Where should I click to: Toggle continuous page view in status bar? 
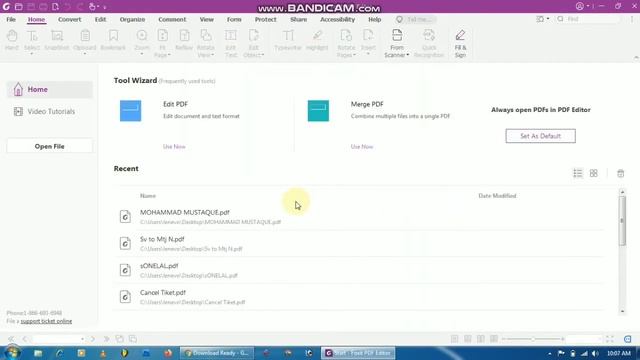tap(468, 339)
